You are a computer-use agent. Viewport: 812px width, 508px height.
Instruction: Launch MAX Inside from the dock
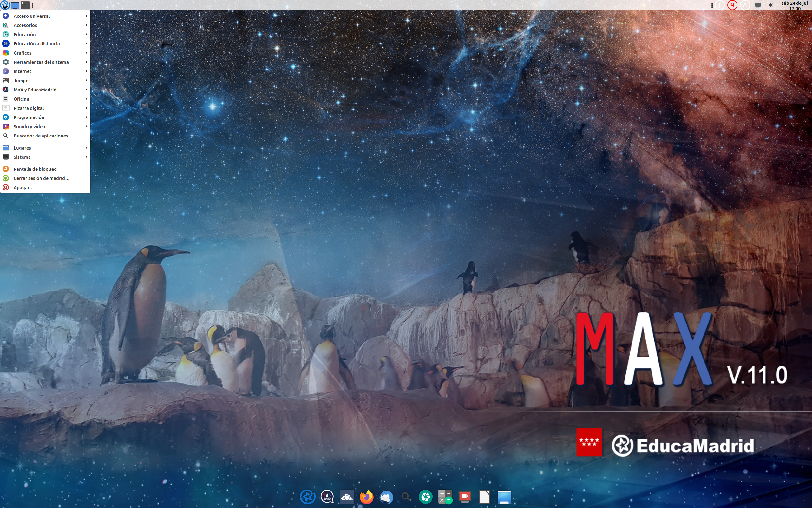click(327, 497)
